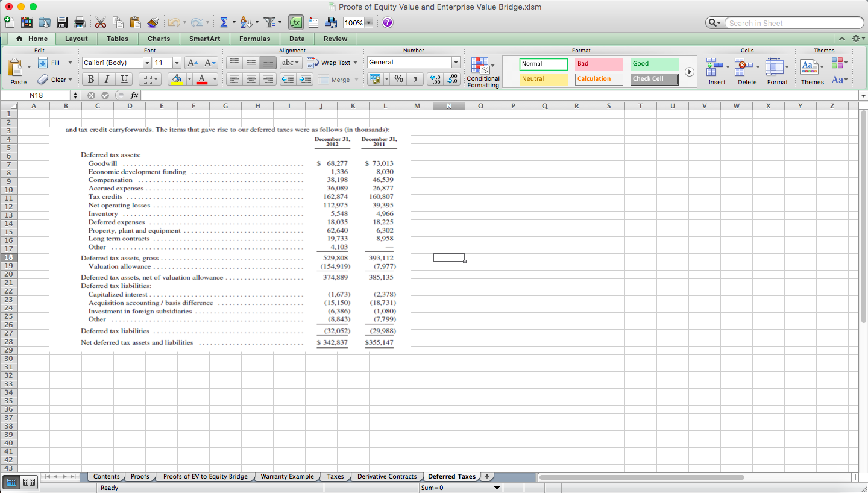This screenshot has width=868, height=493.
Task: Open Conditional Formatting
Action: [483, 72]
